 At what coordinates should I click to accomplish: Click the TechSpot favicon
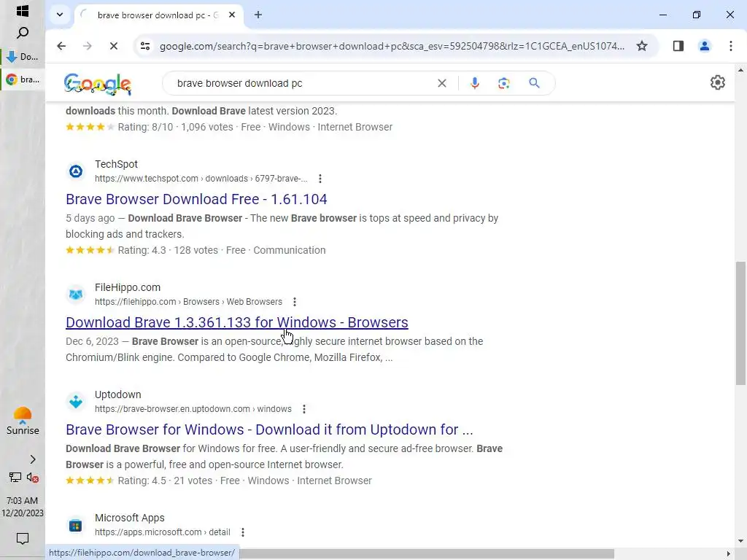[x=76, y=171]
